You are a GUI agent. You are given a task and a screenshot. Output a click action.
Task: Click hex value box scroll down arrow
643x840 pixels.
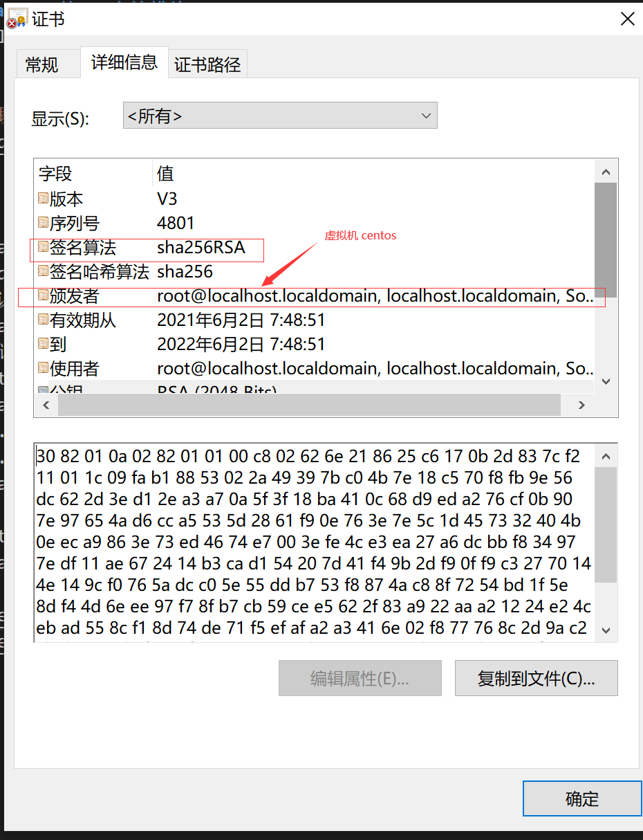(x=606, y=630)
